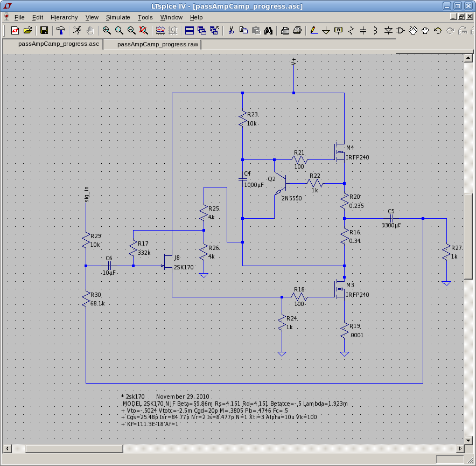Select the M3 IRFP240 MOSFET
Viewport: 476px width, 466px height.
click(340, 289)
